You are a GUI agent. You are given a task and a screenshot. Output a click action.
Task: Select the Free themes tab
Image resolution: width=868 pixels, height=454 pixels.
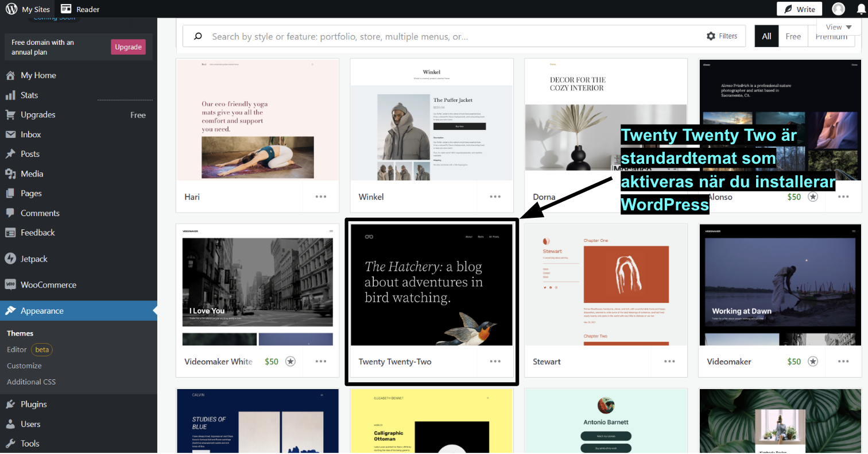793,36
